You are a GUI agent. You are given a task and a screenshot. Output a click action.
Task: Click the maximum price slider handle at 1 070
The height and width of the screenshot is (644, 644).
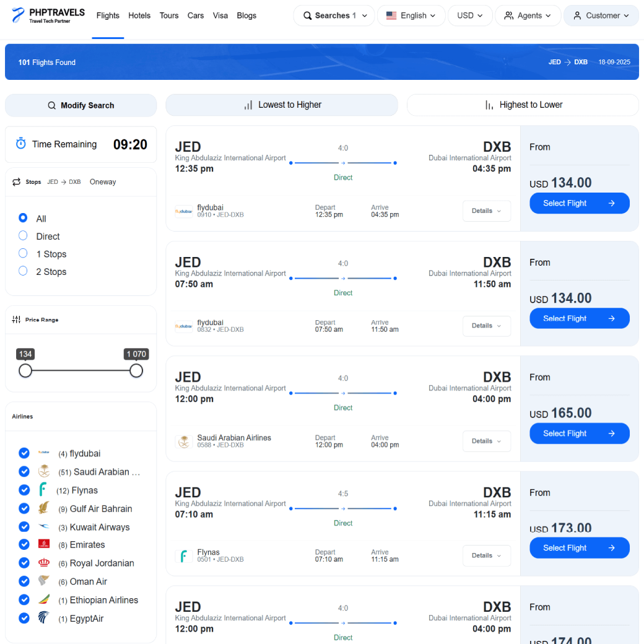coord(136,370)
